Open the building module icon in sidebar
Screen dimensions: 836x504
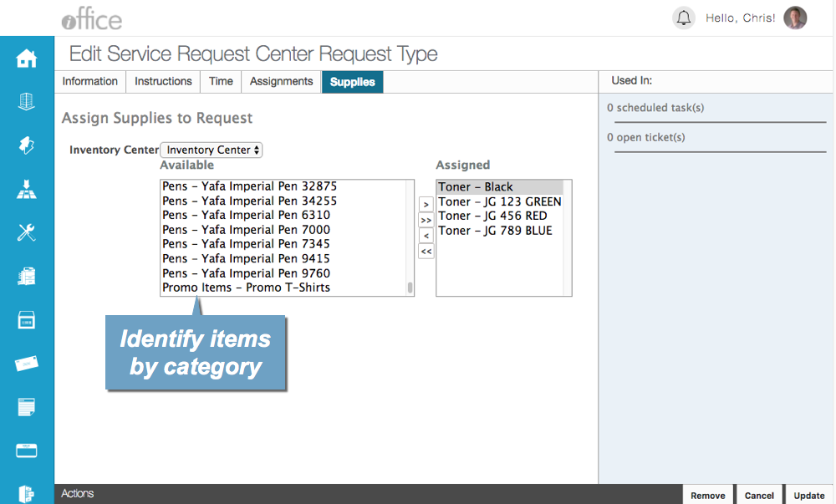click(x=27, y=102)
